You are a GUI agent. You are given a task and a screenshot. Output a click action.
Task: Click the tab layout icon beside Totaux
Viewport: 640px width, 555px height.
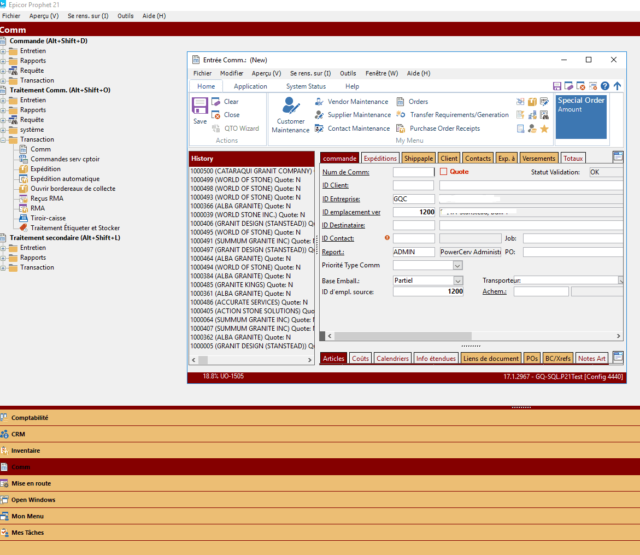[618, 157]
